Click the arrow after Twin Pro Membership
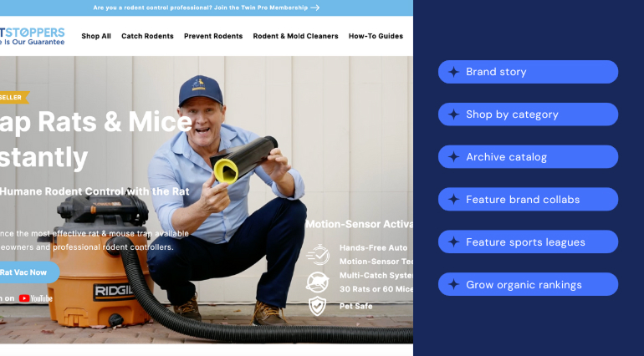 pos(315,8)
